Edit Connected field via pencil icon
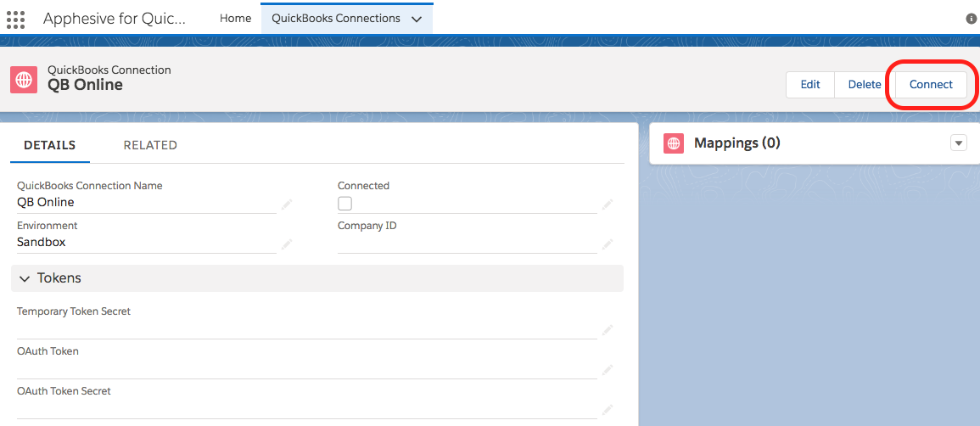The width and height of the screenshot is (980, 426). point(608,204)
